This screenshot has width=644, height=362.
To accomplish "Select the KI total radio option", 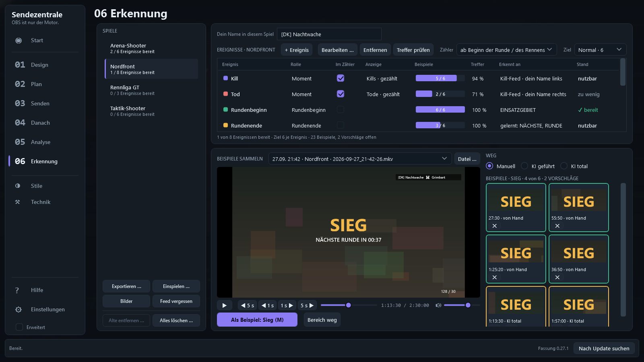I will pos(564,166).
